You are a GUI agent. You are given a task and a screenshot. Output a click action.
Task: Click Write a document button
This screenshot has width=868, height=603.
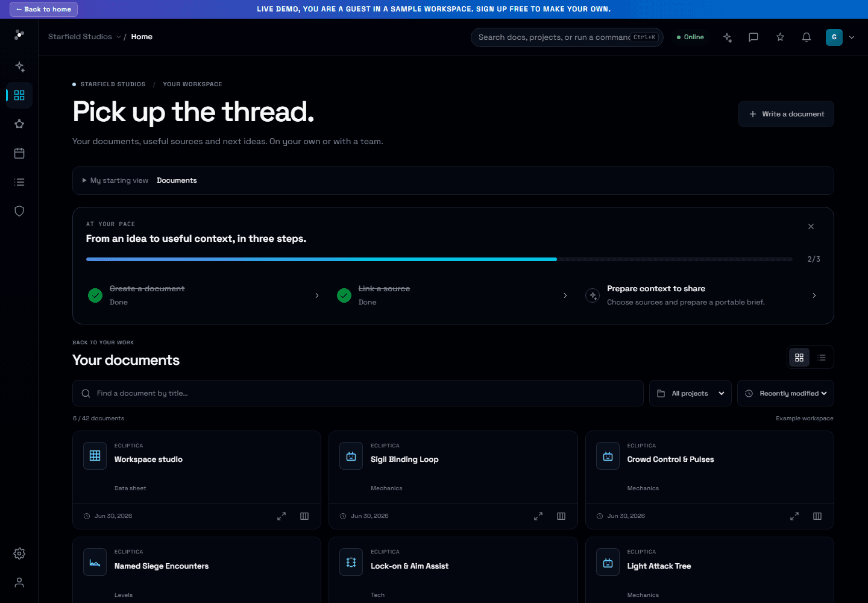(x=786, y=114)
